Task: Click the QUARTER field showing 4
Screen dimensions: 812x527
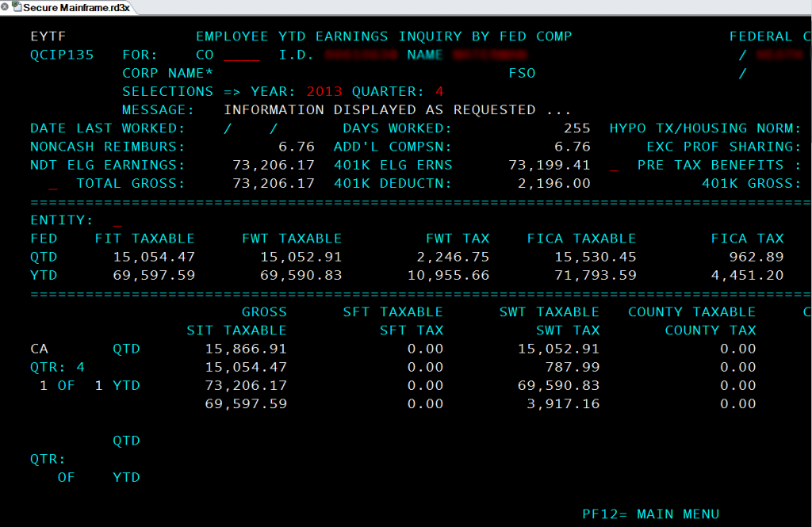Action: (439, 91)
